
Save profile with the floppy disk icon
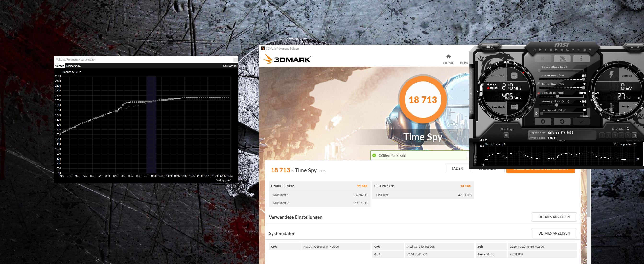(634, 135)
